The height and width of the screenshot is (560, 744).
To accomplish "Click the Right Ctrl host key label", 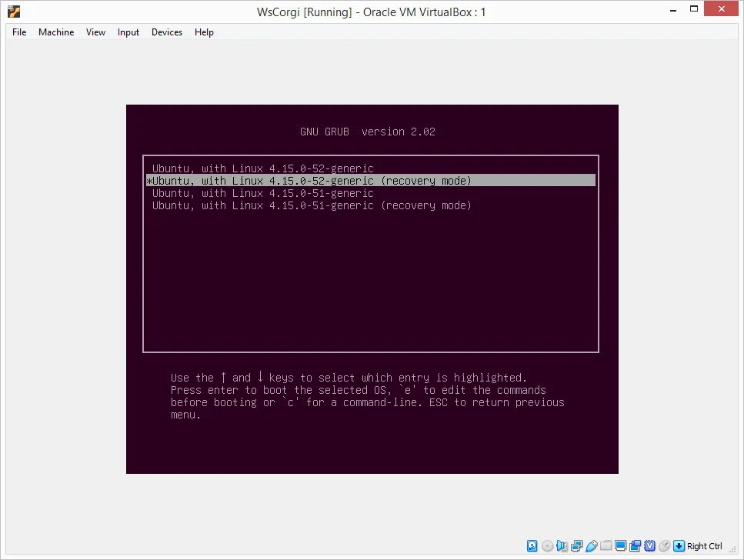I will coord(705,546).
